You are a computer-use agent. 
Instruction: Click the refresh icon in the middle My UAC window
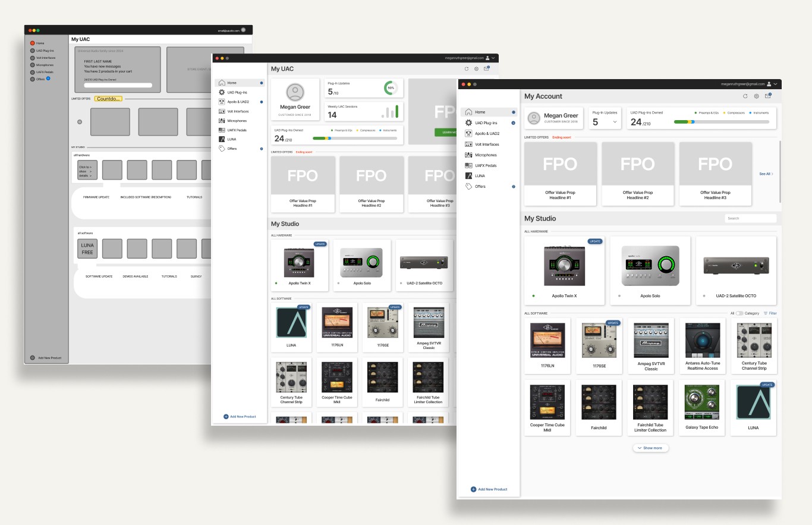pos(467,69)
